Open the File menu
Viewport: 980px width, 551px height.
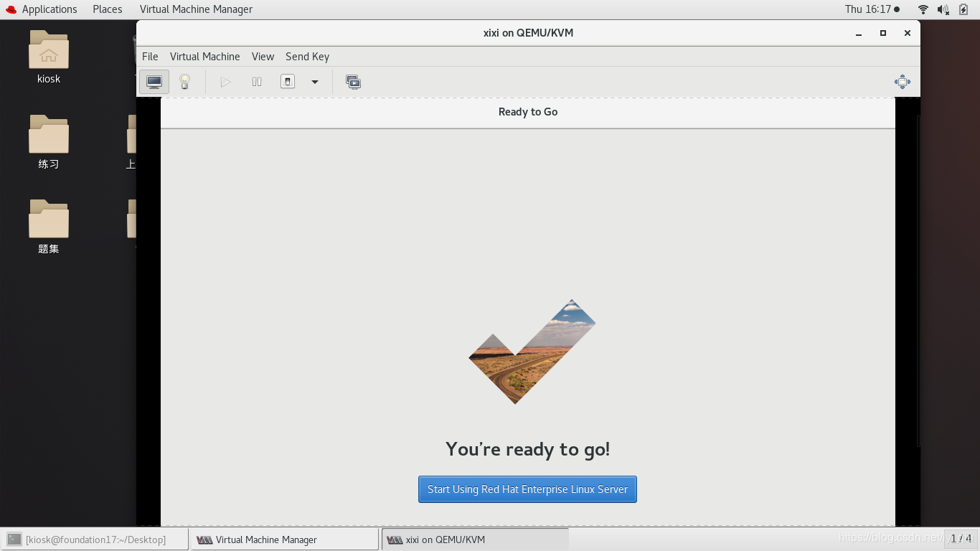pyautogui.click(x=150, y=57)
